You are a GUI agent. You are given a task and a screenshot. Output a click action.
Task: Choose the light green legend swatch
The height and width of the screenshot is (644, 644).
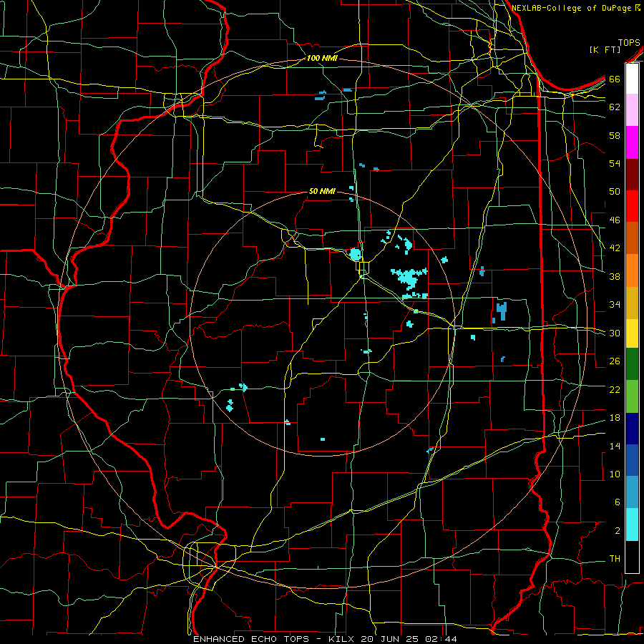(x=632, y=396)
